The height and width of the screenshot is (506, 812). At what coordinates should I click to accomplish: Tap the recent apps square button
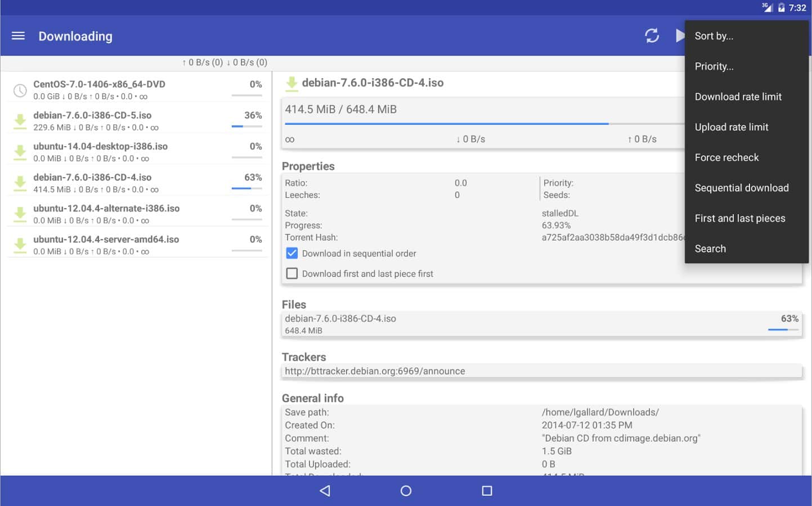487,491
